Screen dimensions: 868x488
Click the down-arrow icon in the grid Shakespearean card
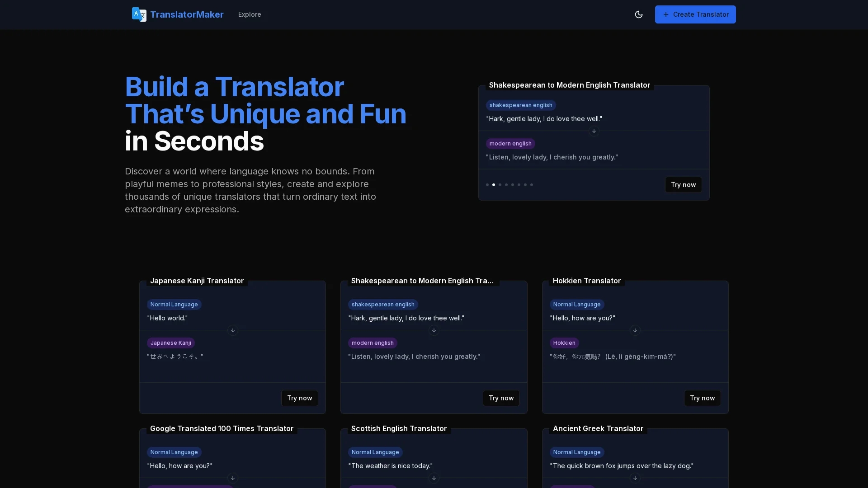[434, 330]
